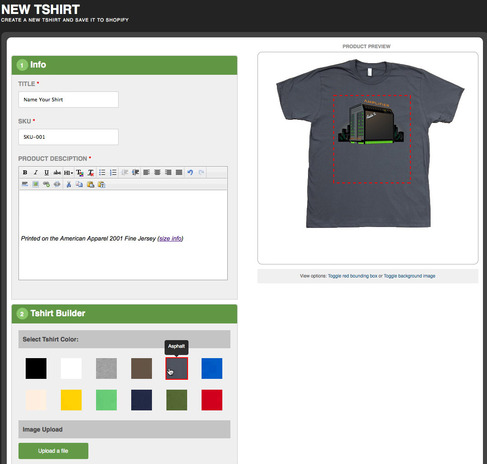
Task: Justify the description text
Action: click(x=179, y=172)
